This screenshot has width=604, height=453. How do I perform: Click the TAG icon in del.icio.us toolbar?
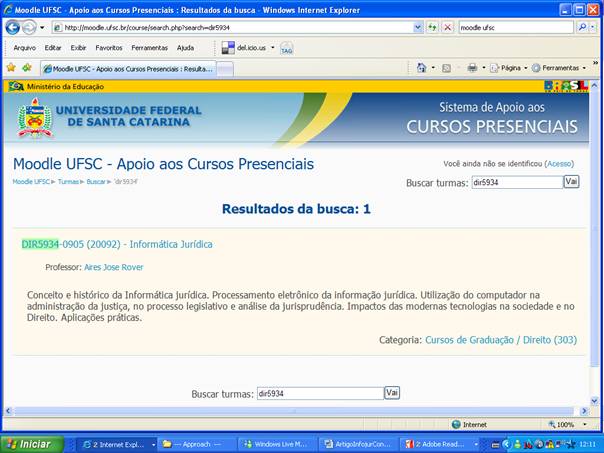(286, 47)
